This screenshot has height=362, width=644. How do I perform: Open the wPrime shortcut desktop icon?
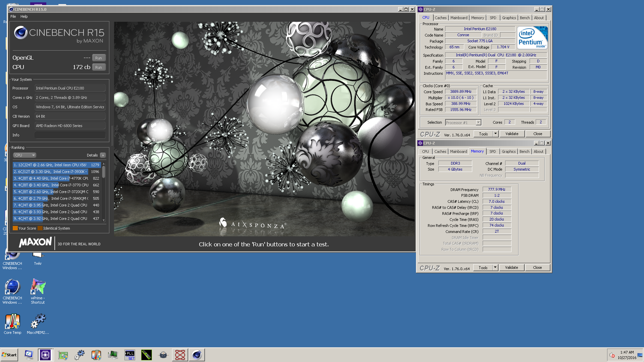[x=38, y=291]
